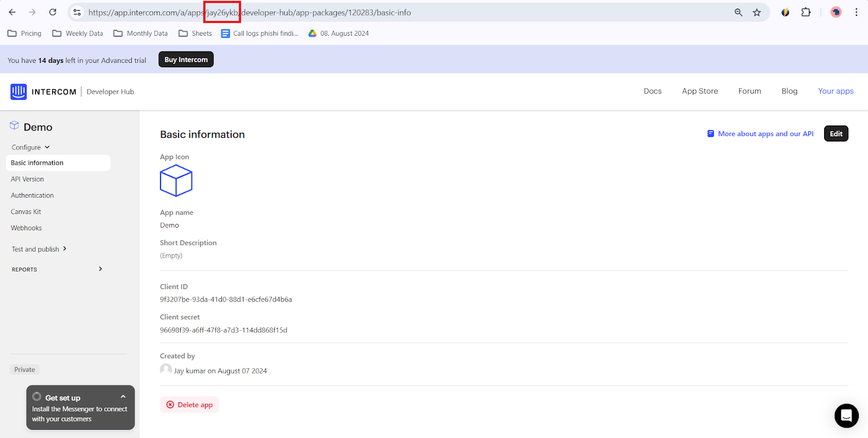Screen dimensions: 868x438
Task: Click the Developer Hub label
Action: point(110,92)
